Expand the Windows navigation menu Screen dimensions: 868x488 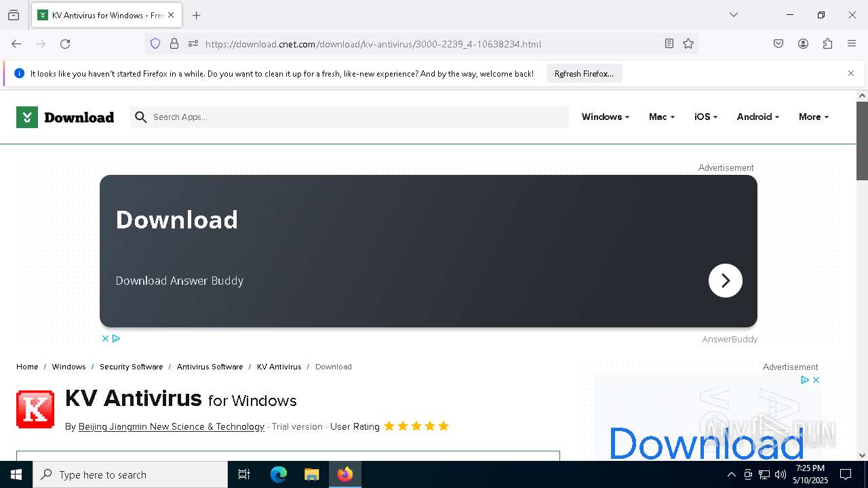(605, 117)
